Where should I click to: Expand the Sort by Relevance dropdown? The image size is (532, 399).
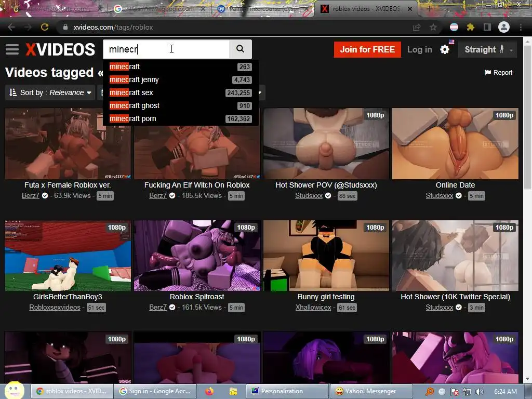coord(50,92)
